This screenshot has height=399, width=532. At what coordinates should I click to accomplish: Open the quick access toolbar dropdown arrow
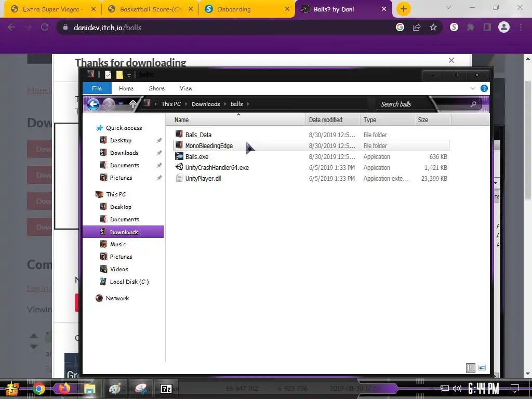pos(129,75)
